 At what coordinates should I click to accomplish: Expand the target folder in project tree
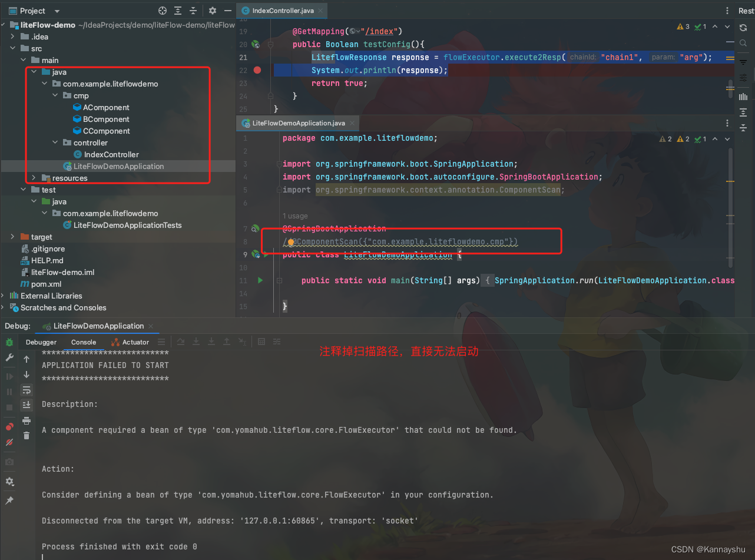pyautogui.click(x=14, y=237)
